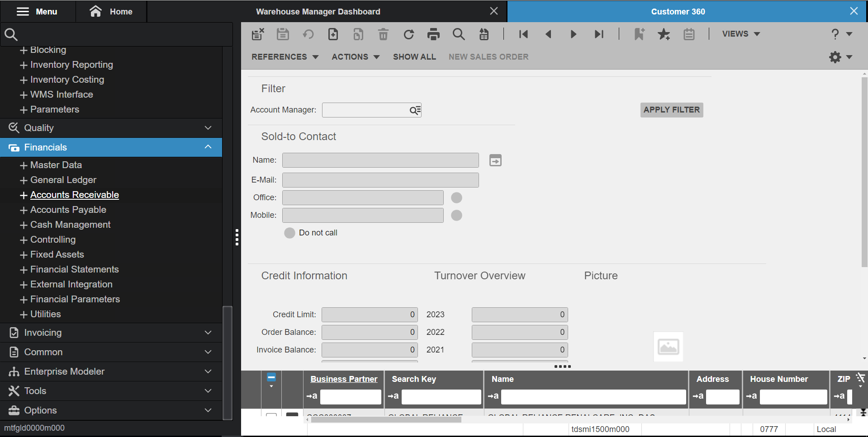Toggle the Do not call radio button
The height and width of the screenshot is (437, 868).
click(289, 233)
